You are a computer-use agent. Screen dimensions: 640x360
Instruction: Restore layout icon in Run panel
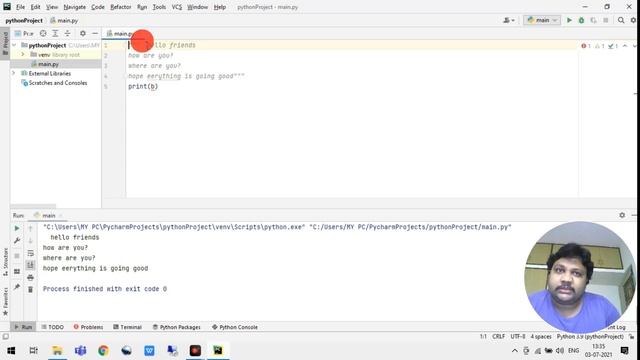[17, 271]
